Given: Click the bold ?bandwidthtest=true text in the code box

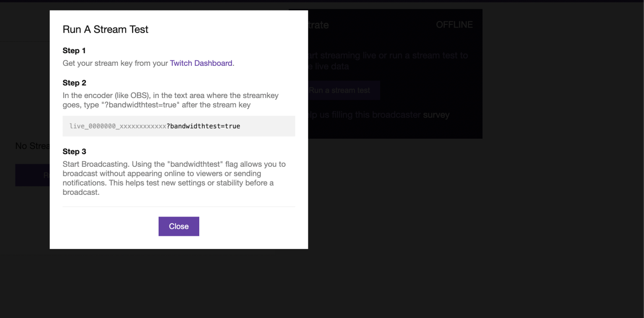Looking at the screenshot, I should pos(203,126).
